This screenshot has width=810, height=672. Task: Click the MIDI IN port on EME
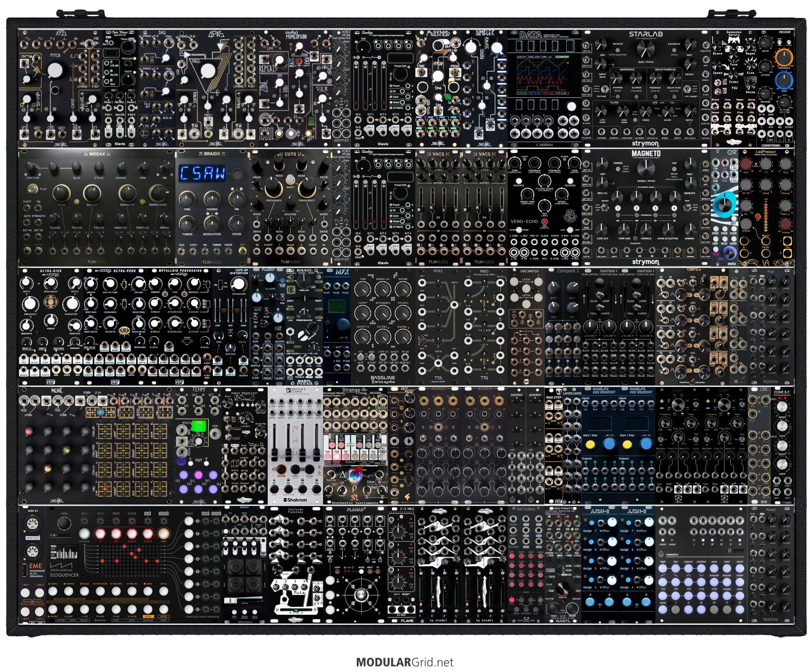click(x=32, y=524)
